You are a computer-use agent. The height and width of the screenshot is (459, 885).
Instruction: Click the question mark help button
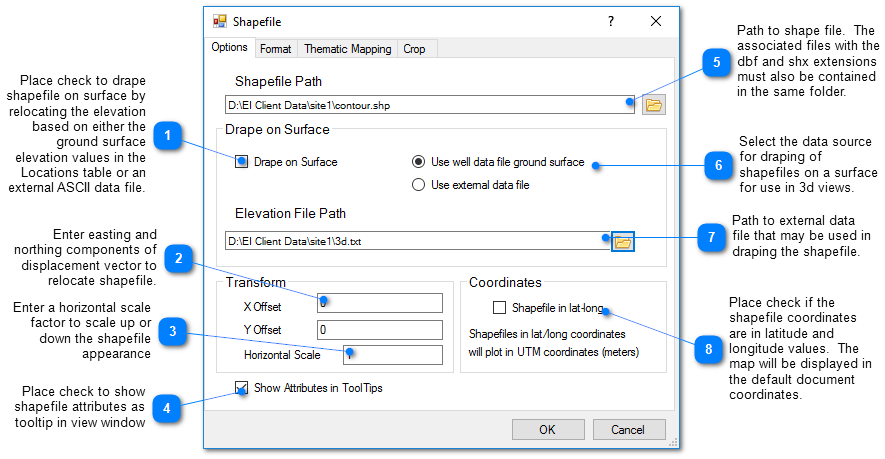(611, 21)
